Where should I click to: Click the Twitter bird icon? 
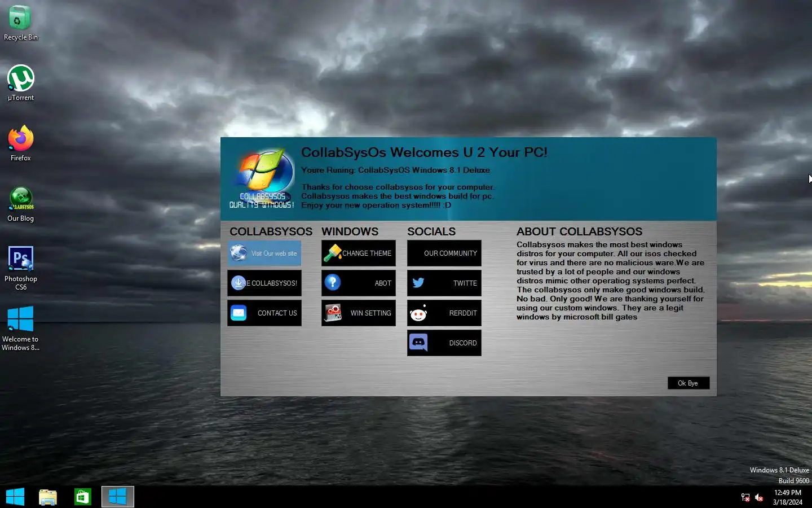pos(418,283)
